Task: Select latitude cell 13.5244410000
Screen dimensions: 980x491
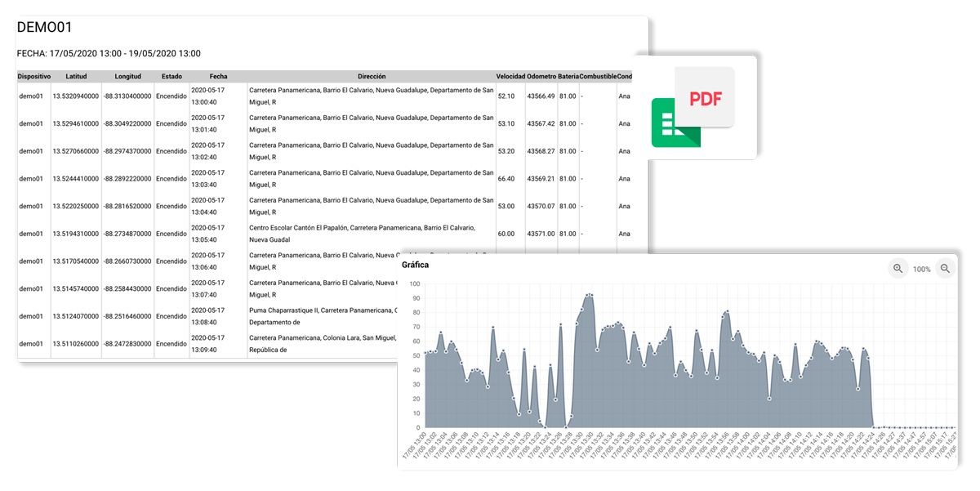Action: (76, 179)
